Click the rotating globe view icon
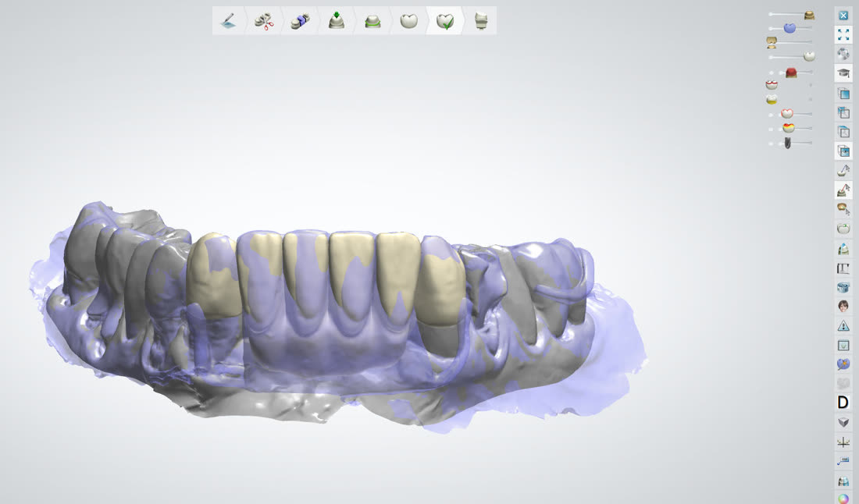Screen dimensions: 859x504 (x=843, y=54)
